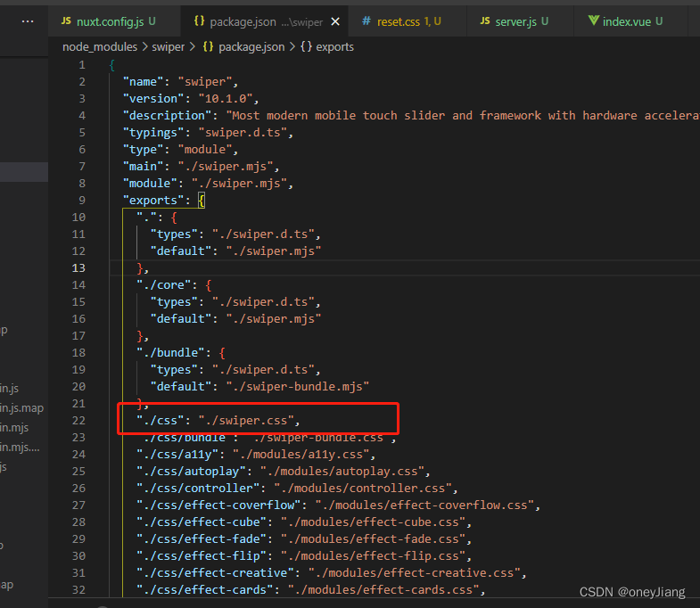This screenshot has width=700, height=608.
Task: Click the "./swiper.css" value on line 22
Action: [246, 421]
